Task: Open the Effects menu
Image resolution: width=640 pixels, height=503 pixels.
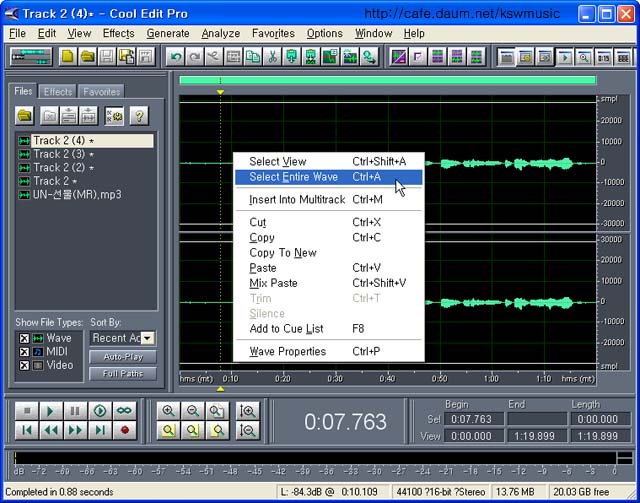Action: point(118,33)
